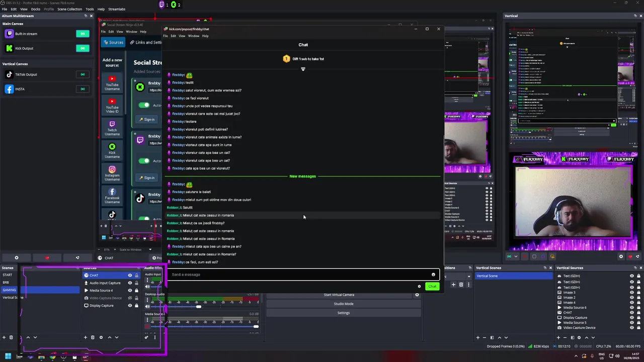
Task: Toggle visibility of Media Source 6 in Vertical Sources
Action: (632, 307)
